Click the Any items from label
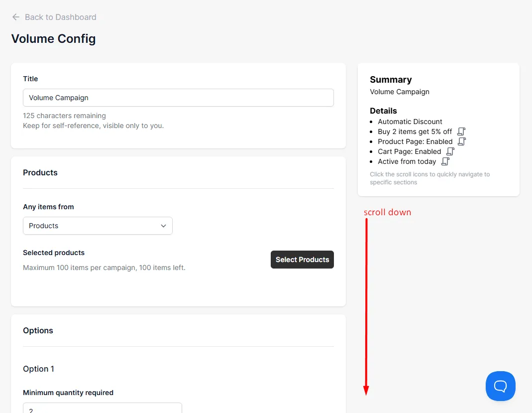Viewport: 532px width, 413px height. [x=48, y=207]
